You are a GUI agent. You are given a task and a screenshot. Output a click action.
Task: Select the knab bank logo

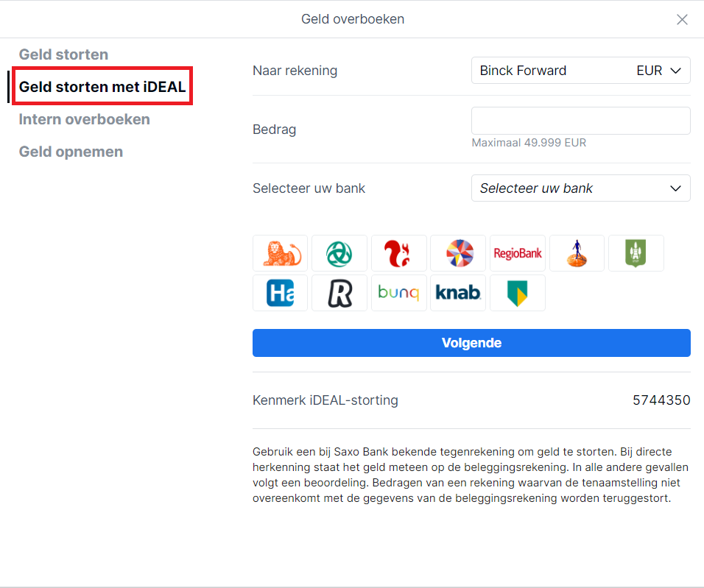tap(458, 293)
